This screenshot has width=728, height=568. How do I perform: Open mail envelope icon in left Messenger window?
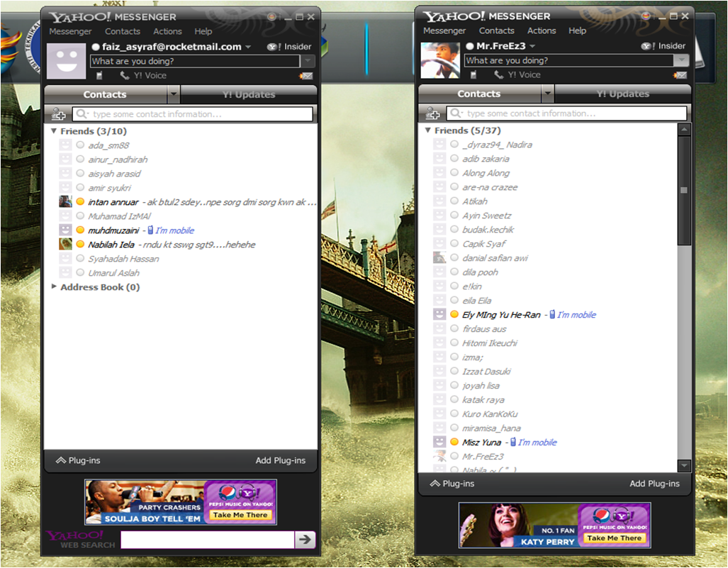click(x=306, y=76)
